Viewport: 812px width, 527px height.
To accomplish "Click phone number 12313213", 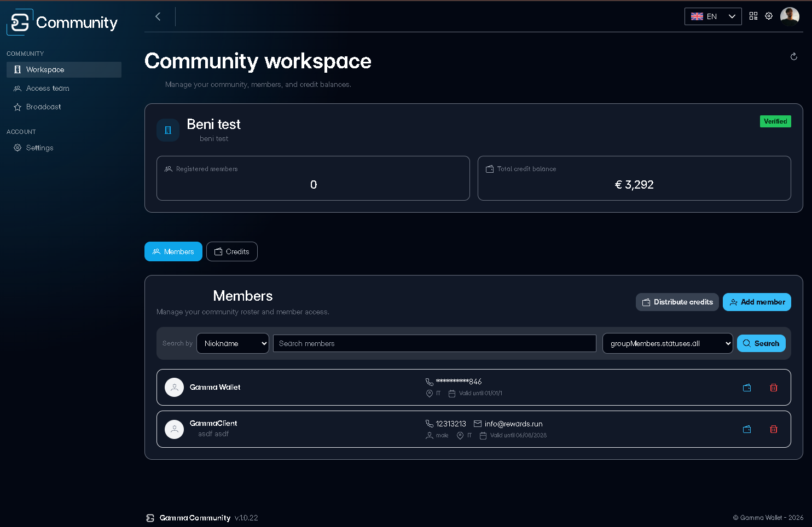I will click(x=451, y=424).
